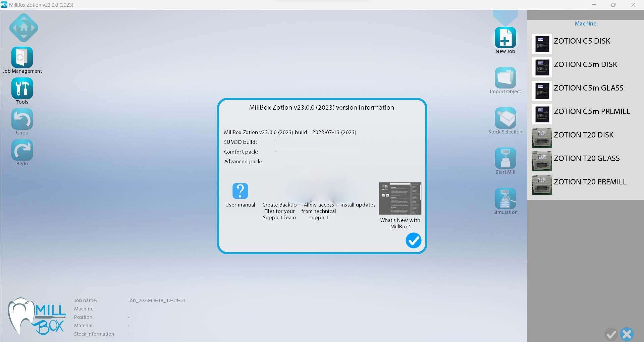Click the Import Object folder icon

(505, 78)
